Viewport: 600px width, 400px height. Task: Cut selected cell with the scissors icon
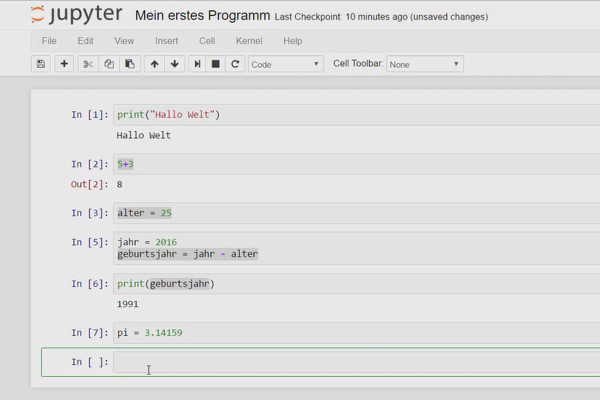[88, 64]
